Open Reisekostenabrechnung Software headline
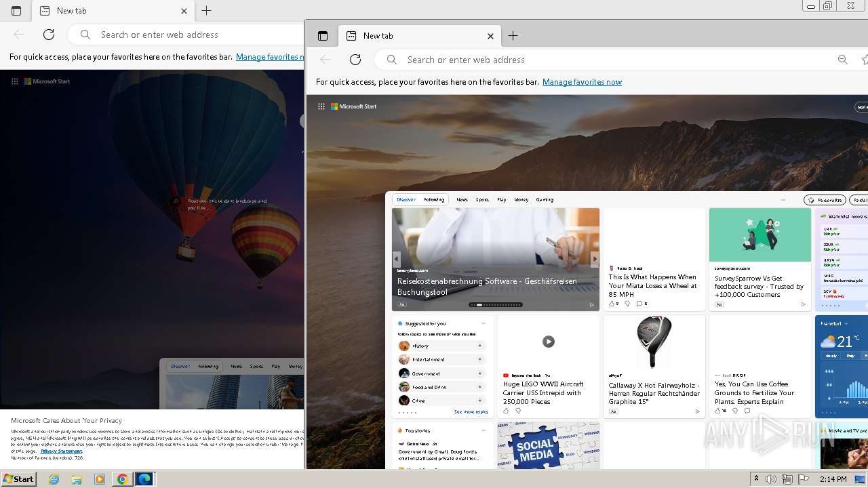868x488 pixels. 487,287
